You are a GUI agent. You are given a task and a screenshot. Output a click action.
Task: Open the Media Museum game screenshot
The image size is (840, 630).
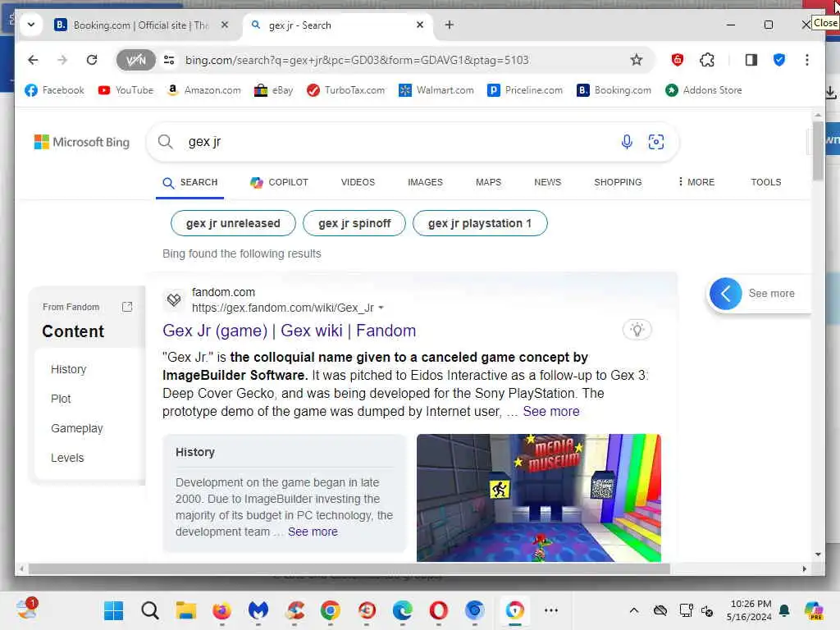click(x=538, y=498)
